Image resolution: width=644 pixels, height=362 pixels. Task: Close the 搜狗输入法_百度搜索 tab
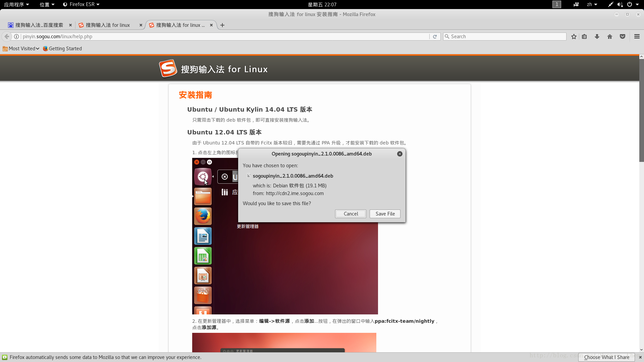(x=70, y=25)
